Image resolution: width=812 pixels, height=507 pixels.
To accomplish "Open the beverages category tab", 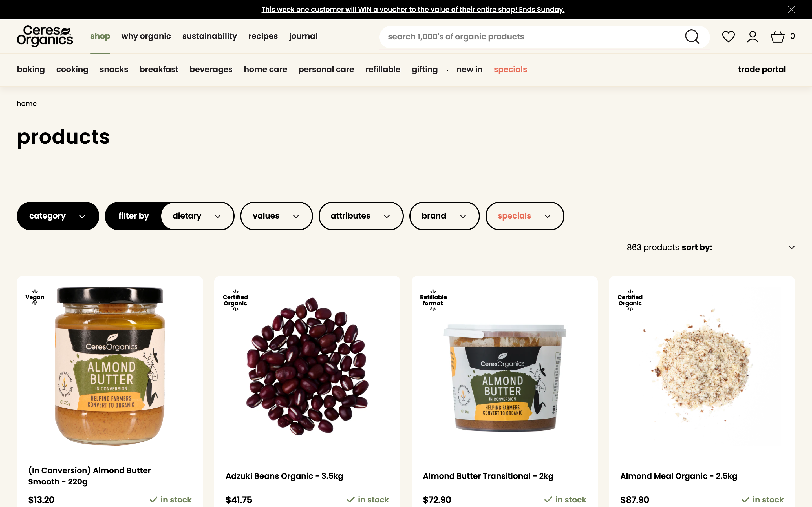I will (211, 69).
